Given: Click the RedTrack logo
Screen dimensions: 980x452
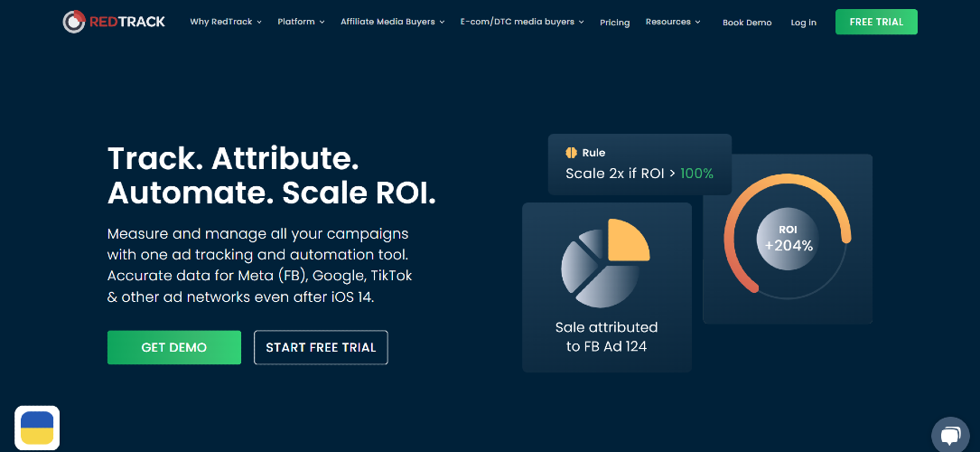Looking at the screenshot, I should (114, 22).
